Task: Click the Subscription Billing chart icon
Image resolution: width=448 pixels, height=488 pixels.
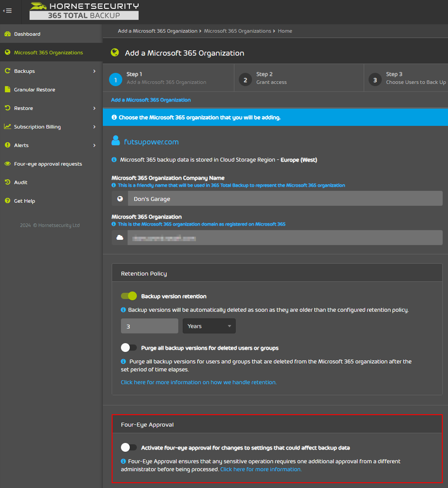Action: click(x=8, y=126)
